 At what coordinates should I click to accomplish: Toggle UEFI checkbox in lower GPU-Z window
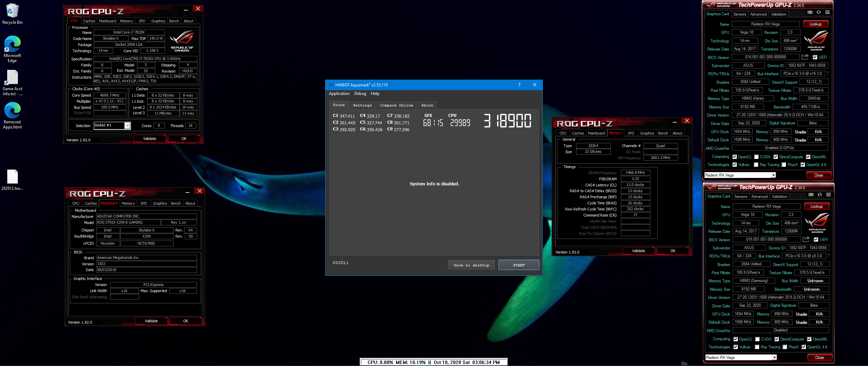tap(816, 240)
